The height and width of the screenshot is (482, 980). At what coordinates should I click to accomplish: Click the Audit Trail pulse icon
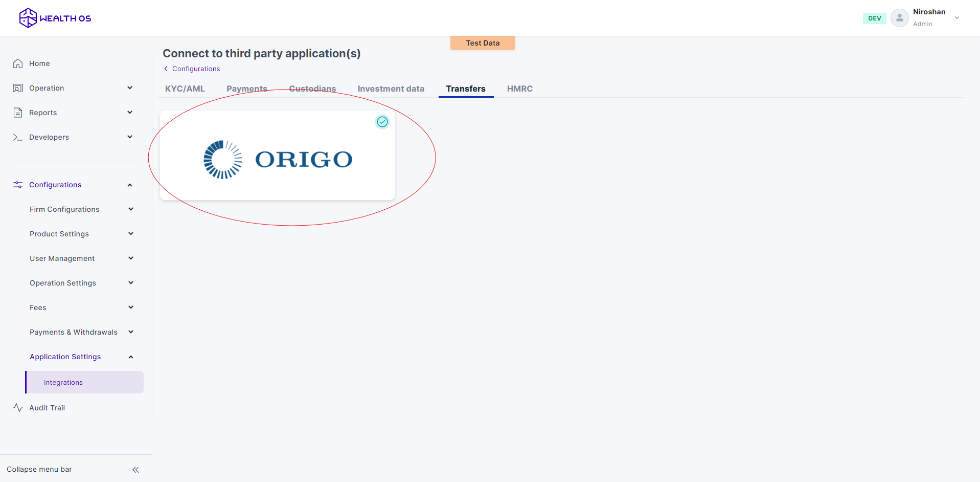18,408
